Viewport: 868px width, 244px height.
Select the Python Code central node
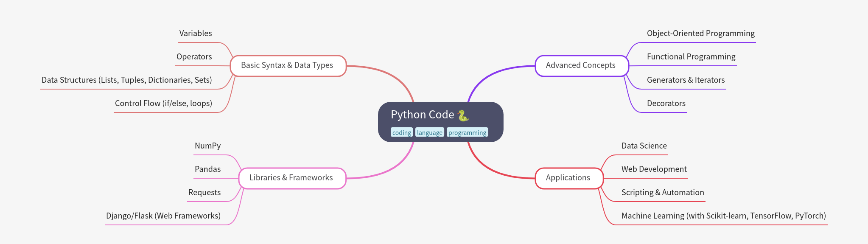pyautogui.click(x=440, y=122)
